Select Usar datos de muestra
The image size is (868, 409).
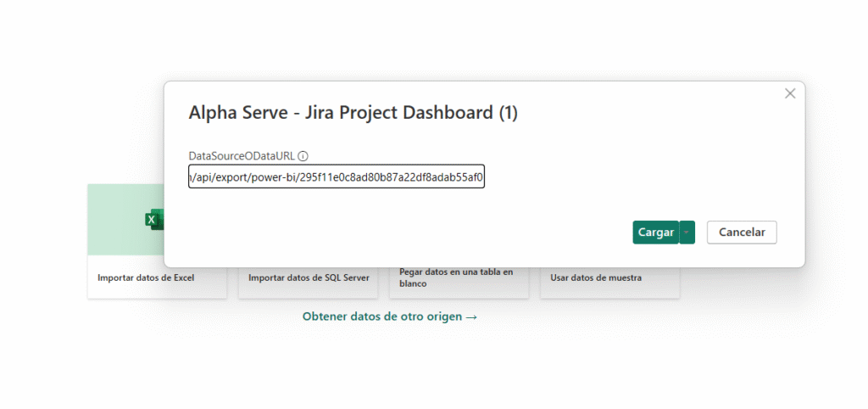[x=610, y=277]
